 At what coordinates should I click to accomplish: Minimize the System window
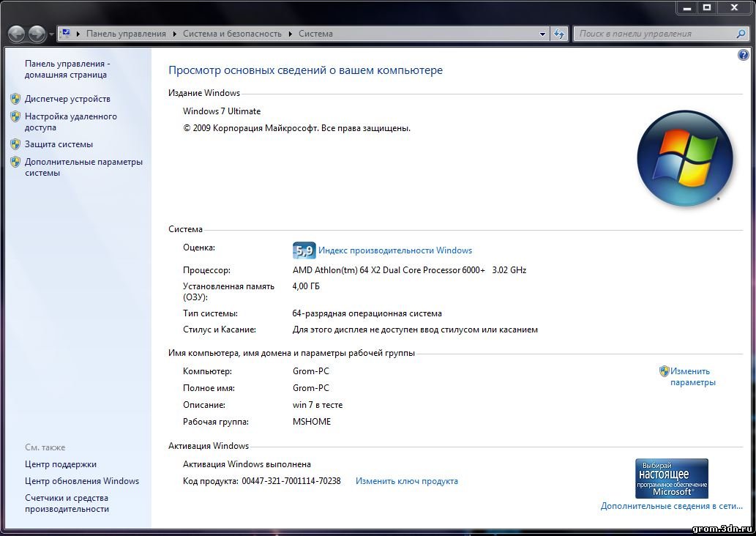[x=687, y=8]
